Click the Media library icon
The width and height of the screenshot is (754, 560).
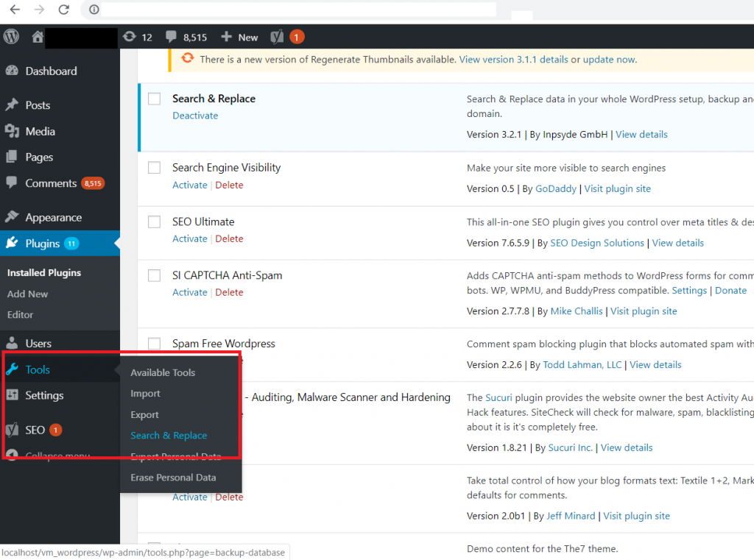(x=12, y=131)
